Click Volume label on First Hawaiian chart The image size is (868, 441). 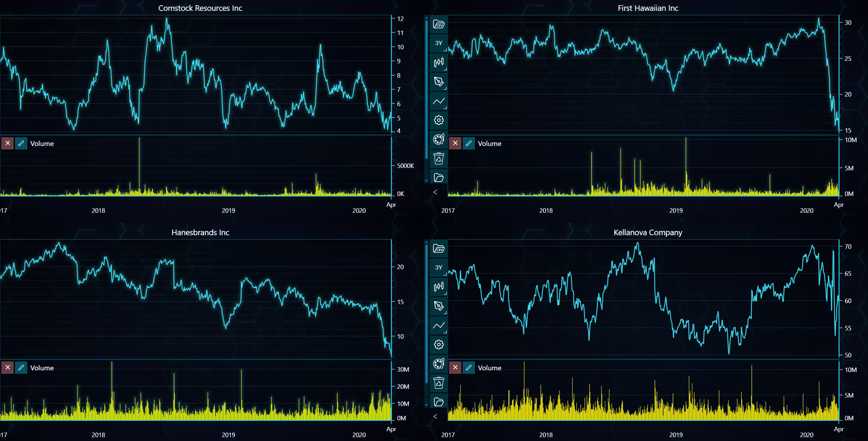pos(490,143)
